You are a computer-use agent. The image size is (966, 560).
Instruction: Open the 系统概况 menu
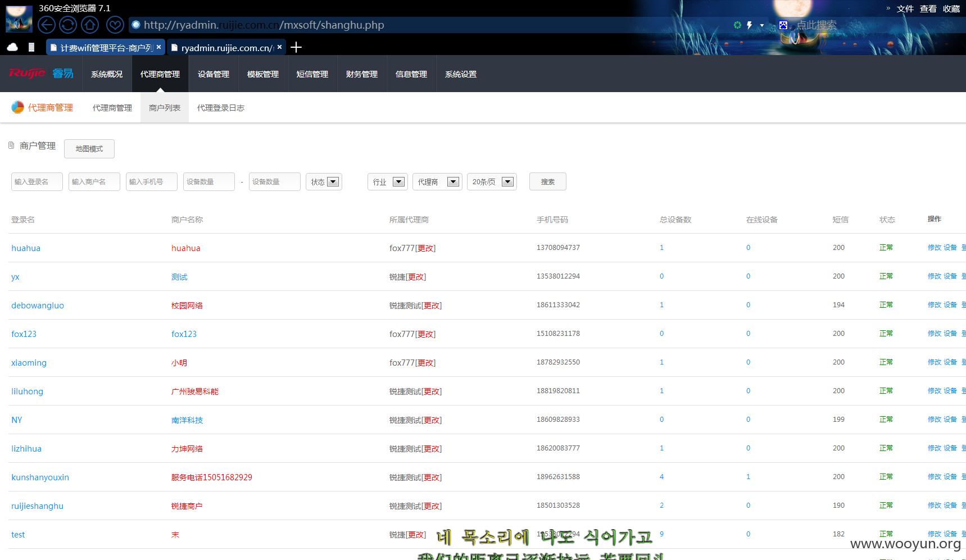(107, 74)
